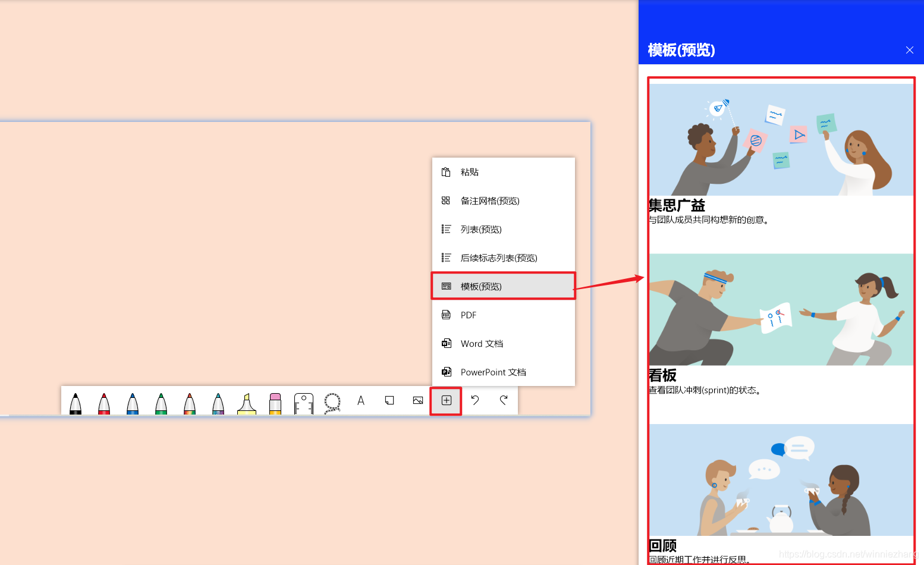Open the insert plus menu
This screenshot has width=924, height=565.
(x=447, y=400)
